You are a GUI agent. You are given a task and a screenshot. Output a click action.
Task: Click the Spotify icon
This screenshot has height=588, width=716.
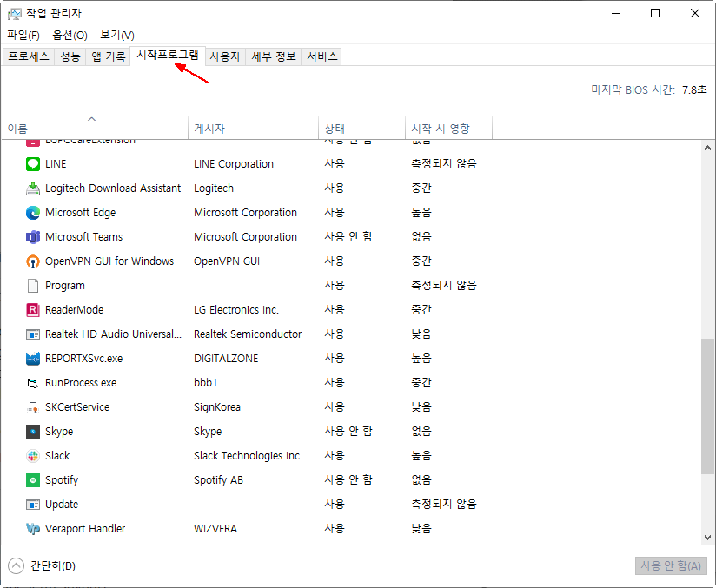[33, 480]
